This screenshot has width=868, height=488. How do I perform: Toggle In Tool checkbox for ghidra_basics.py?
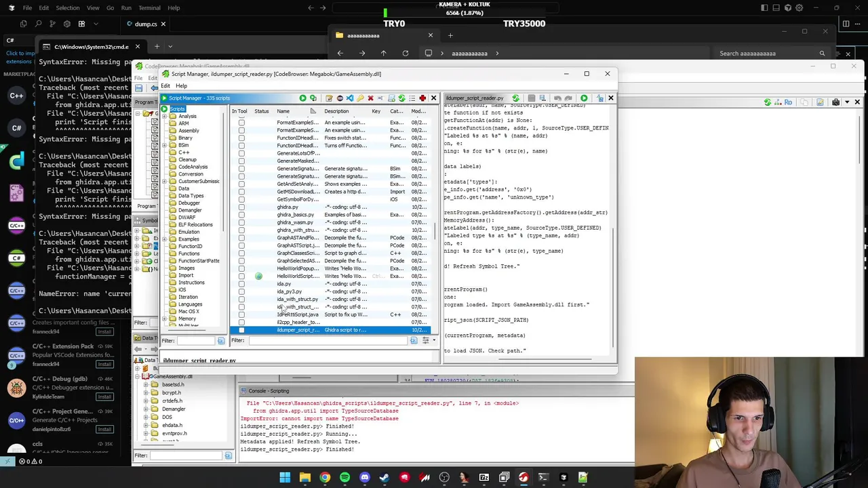tap(241, 215)
